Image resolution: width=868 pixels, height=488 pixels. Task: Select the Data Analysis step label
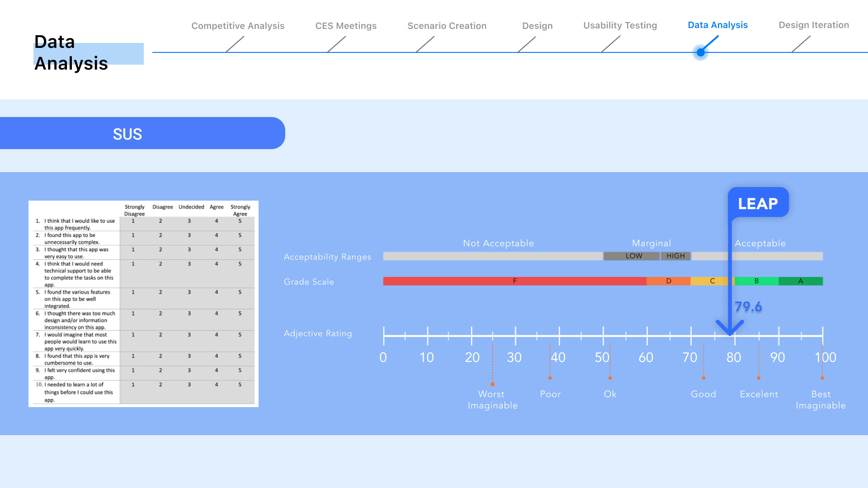coord(717,25)
